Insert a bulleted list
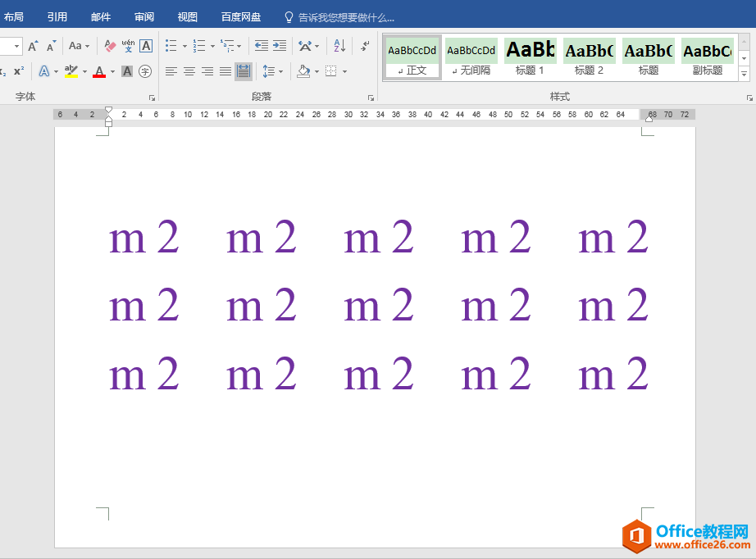 point(171,46)
